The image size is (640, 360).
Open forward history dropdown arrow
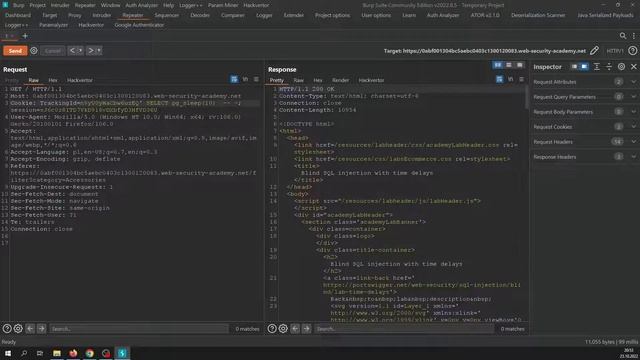coord(98,51)
